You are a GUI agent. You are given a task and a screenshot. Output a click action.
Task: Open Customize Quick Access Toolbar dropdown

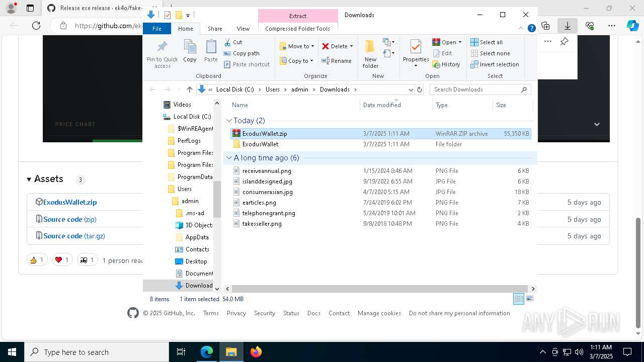click(x=188, y=15)
